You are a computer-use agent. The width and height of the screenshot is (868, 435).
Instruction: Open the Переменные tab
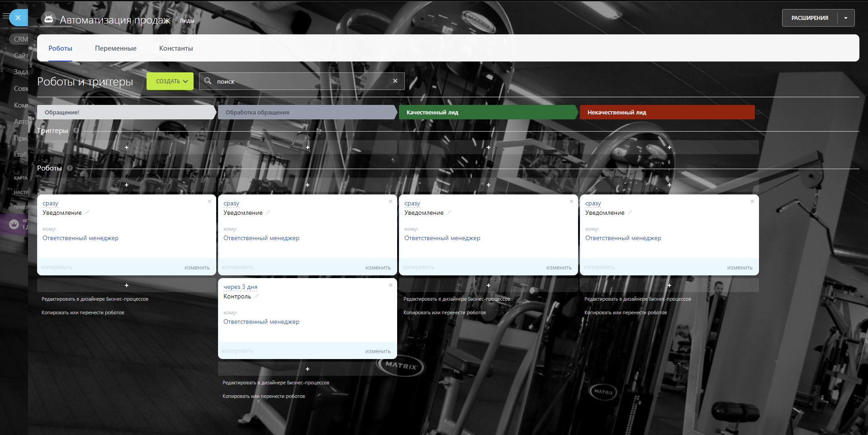coord(116,48)
